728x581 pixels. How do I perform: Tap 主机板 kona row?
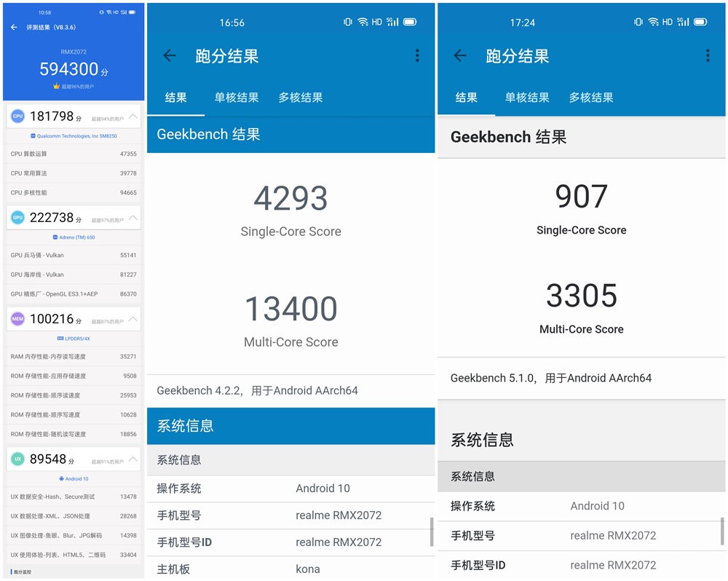coord(290,569)
